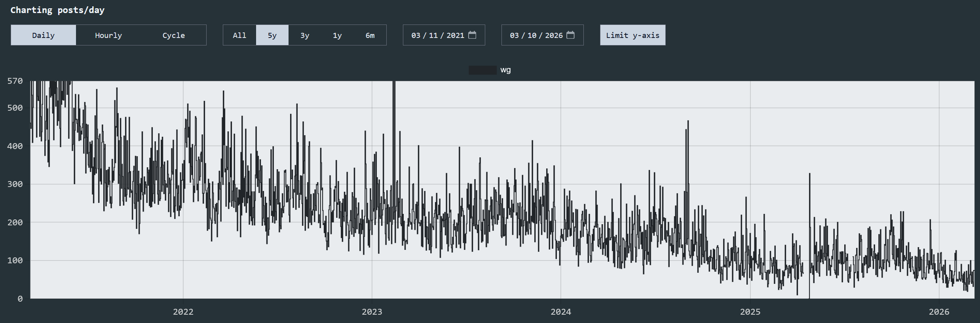Click the 200 y-axis label
980x323 pixels.
pos(15,223)
